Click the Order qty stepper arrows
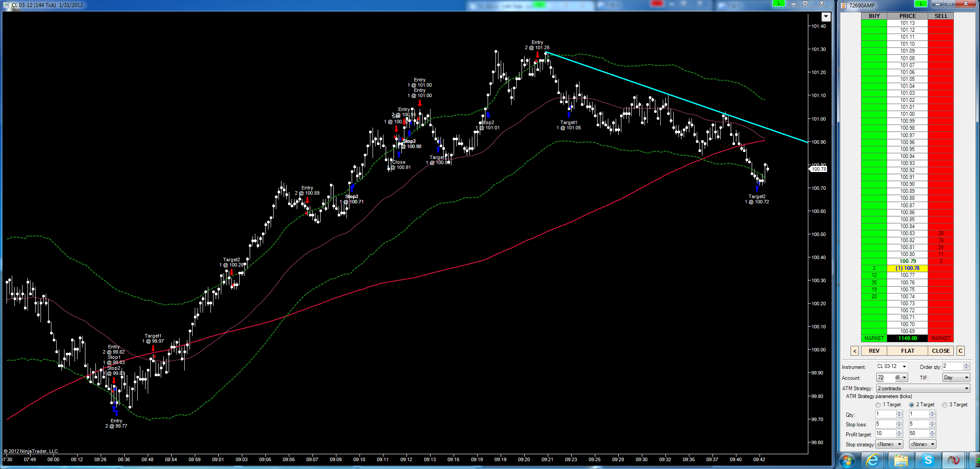The image size is (980, 469). [966, 366]
